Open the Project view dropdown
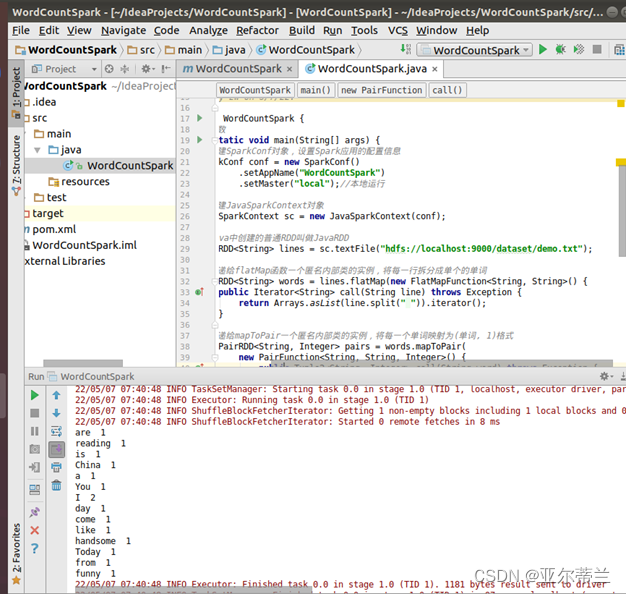Screen dimensions: 626x594 click(x=94, y=69)
